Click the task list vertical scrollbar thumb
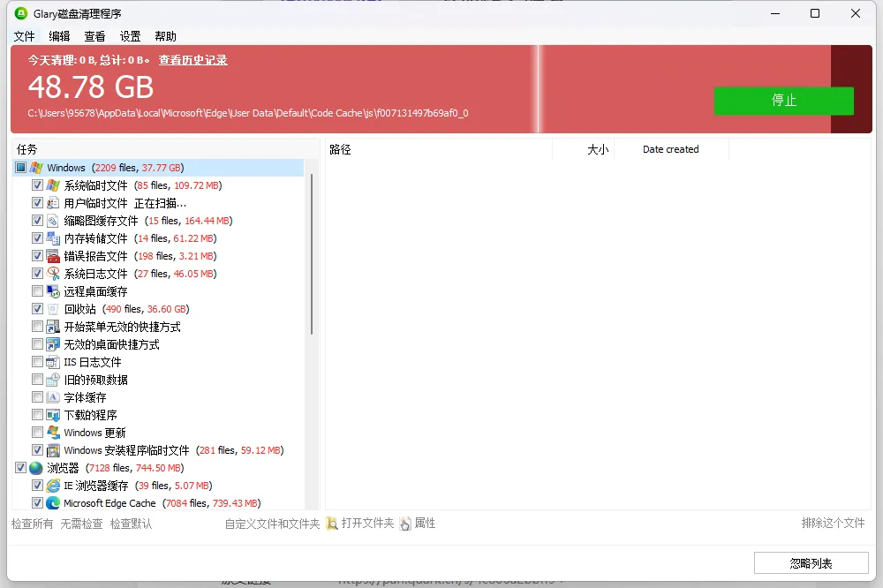The image size is (883, 588). pyautogui.click(x=312, y=254)
